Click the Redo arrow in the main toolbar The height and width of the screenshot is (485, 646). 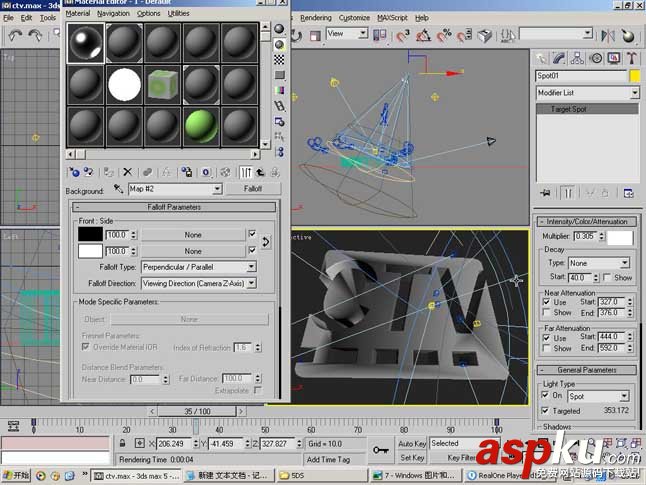(35, 36)
